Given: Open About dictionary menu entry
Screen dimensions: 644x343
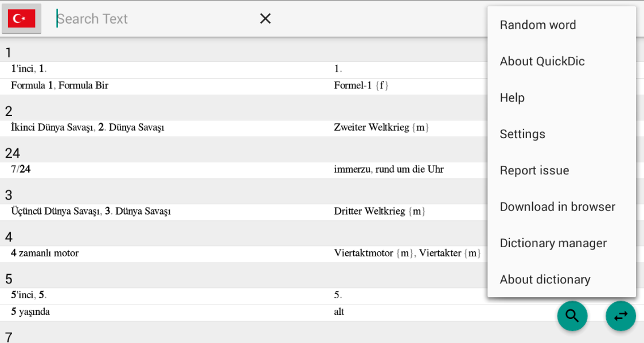Looking at the screenshot, I should [x=561, y=279].
